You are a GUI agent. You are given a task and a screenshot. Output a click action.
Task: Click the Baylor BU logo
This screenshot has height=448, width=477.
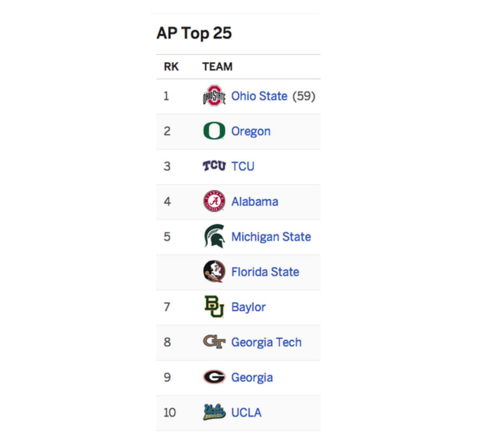[x=214, y=307]
